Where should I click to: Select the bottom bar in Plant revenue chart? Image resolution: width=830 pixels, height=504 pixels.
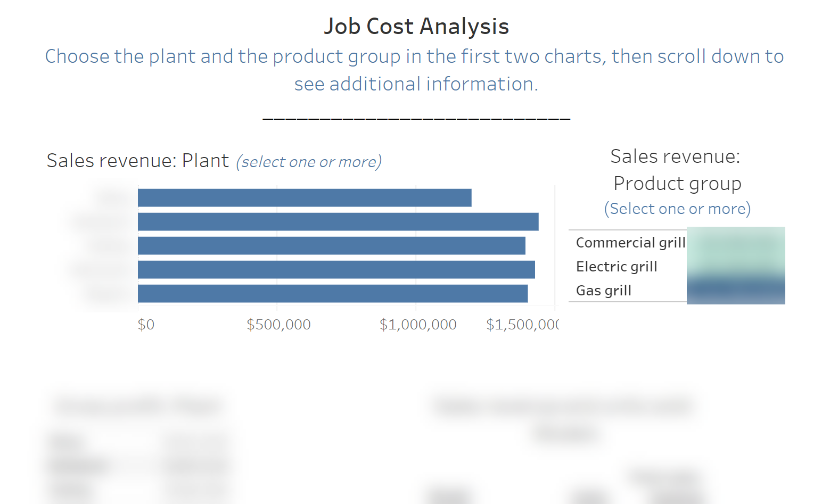333,293
